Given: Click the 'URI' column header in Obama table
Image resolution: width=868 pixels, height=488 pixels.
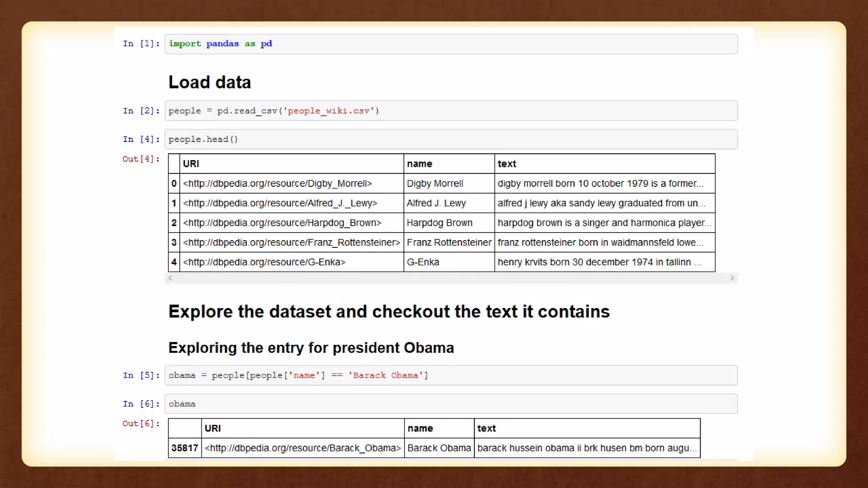Looking at the screenshot, I should pos(212,428).
